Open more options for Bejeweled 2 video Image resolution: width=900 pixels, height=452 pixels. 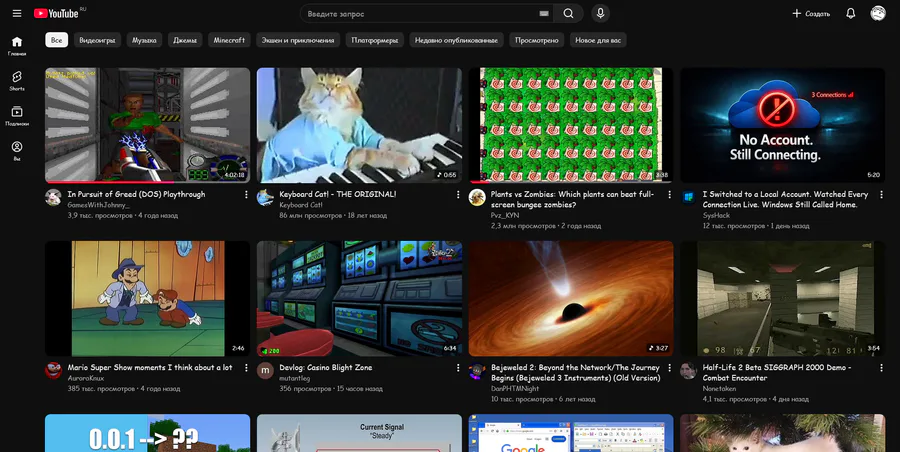tap(669, 368)
